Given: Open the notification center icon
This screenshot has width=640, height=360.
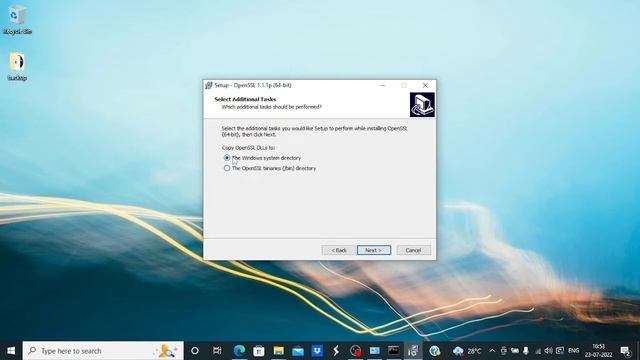Looking at the screenshot, I should 625,351.
